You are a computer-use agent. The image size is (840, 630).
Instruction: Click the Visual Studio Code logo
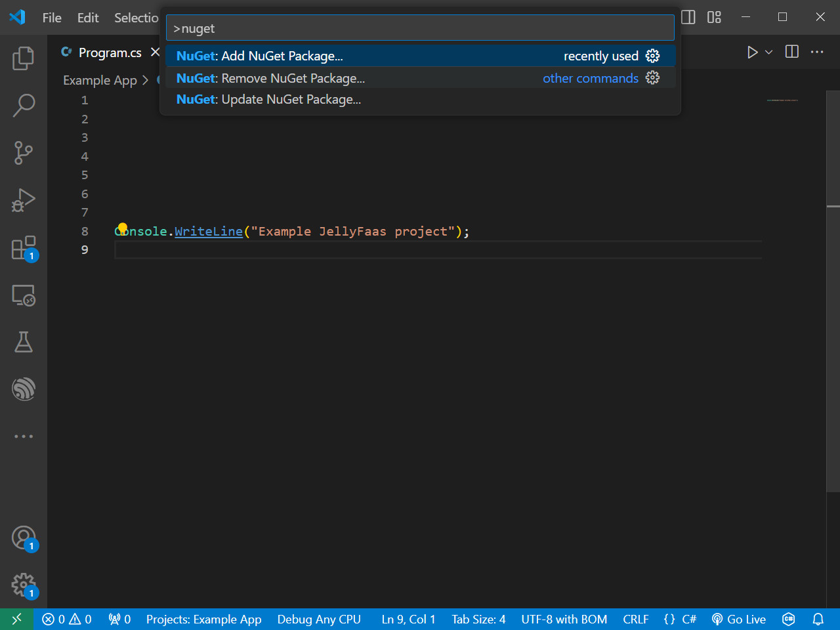(x=18, y=17)
